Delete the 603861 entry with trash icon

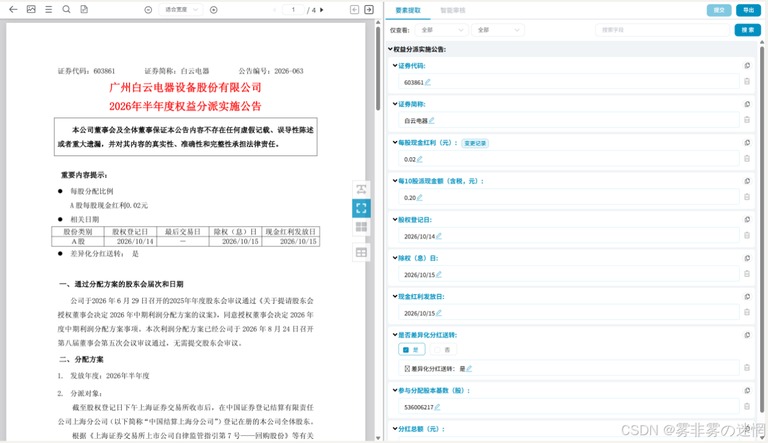pyautogui.click(x=747, y=81)
